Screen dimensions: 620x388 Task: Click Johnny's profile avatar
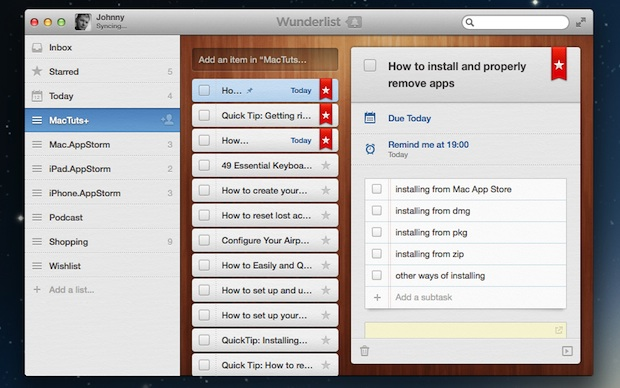83,22
